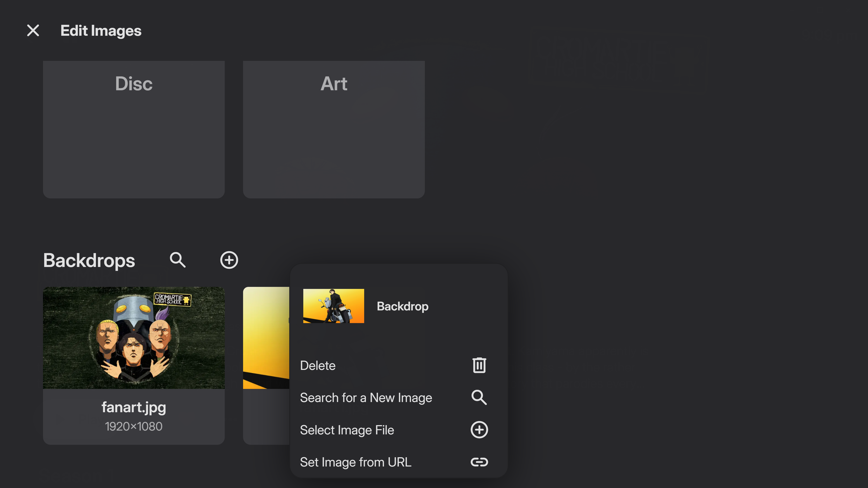This screenshot has width=868, height=488.
Task: Click plus circle icon beside Select Image File
Action: [x=479, y=430]
